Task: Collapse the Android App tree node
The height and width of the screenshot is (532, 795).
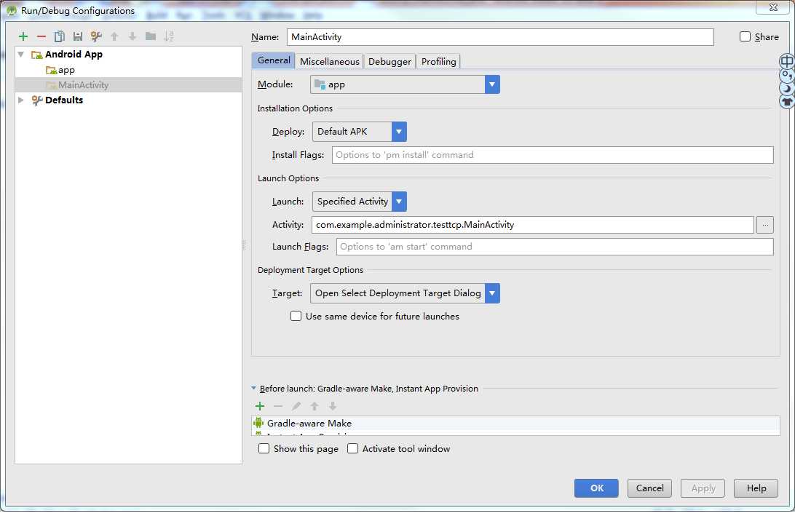Action: coord(21,54)
